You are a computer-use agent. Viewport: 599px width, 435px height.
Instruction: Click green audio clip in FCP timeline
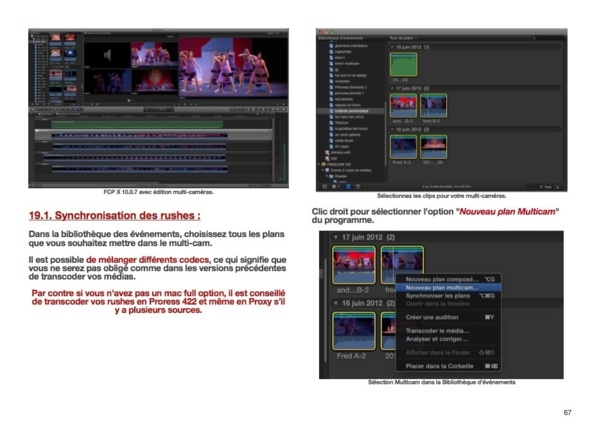pos(137,124)
